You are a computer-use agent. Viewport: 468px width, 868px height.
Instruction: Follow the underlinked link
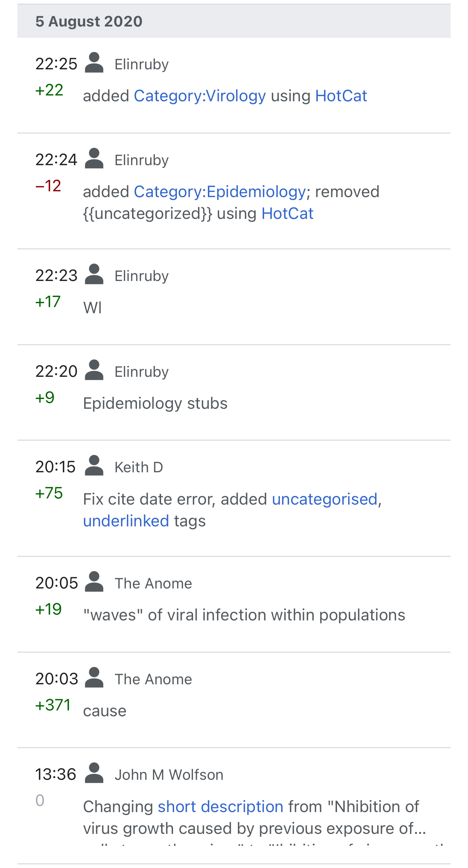point(126,521)
